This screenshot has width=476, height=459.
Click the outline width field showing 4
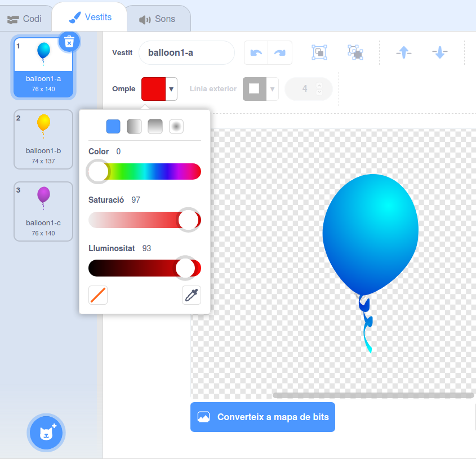tap(305, 88)
